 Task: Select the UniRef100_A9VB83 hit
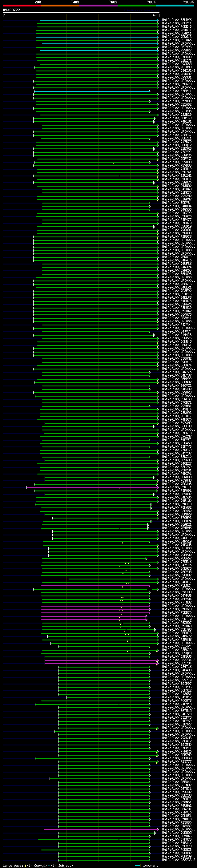[176, 162]
